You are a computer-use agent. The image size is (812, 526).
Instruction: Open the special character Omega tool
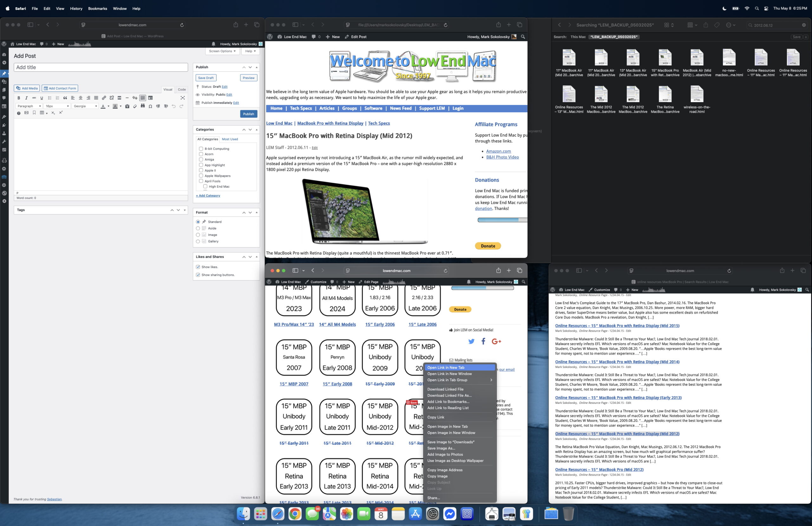150,106
